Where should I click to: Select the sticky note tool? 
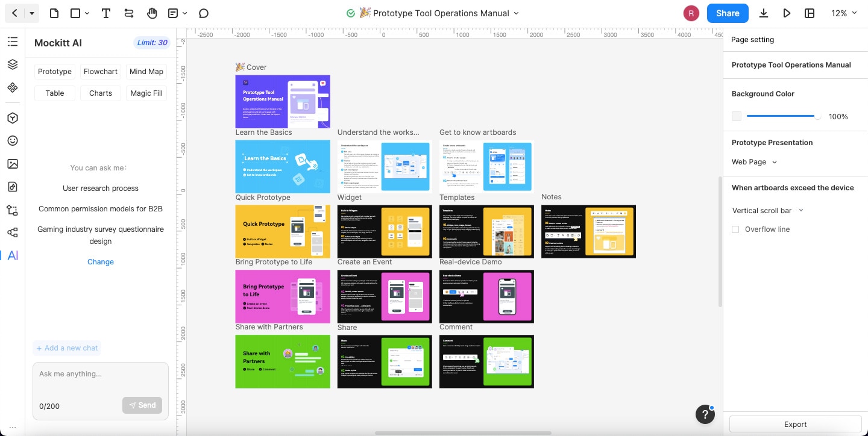click(174, 13)
